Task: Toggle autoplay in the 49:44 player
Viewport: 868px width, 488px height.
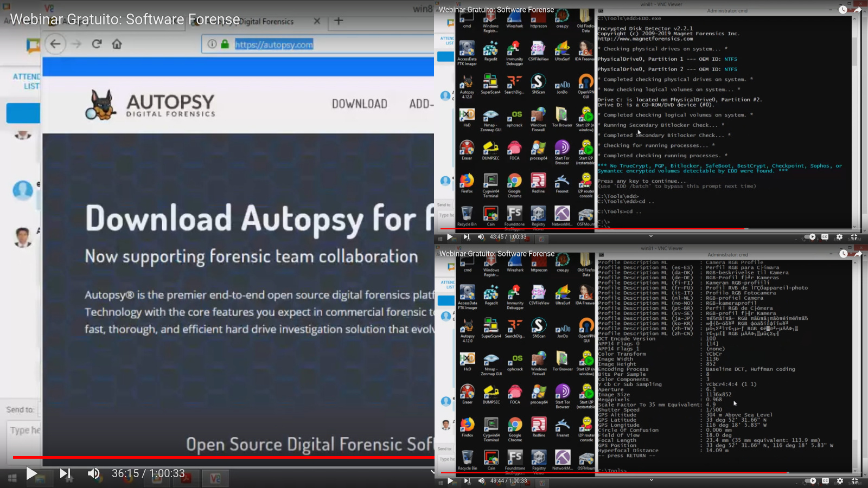Action: 810,481
